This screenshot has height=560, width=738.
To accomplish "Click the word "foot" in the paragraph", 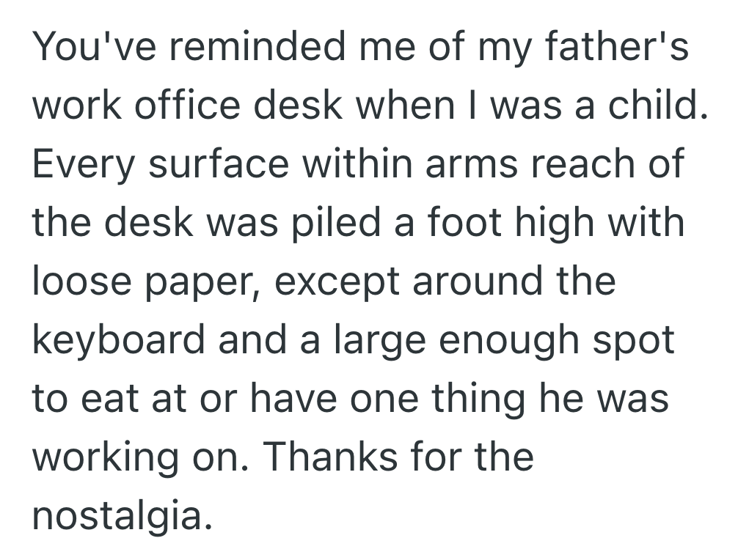I will 465,224.
